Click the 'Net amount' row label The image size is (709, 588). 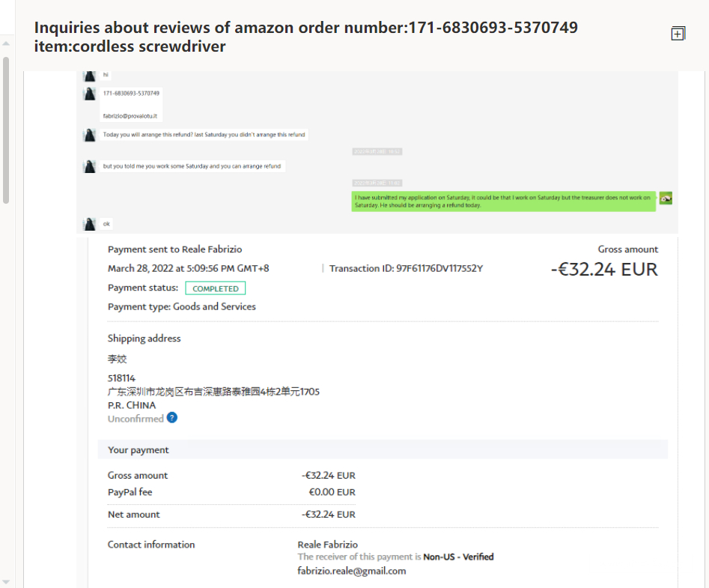tap(134, 515)
